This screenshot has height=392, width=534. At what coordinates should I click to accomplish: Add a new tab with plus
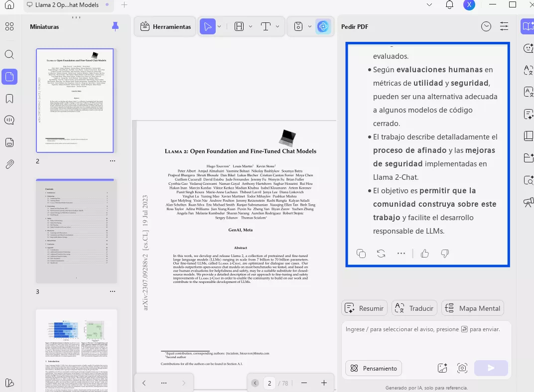125,5
